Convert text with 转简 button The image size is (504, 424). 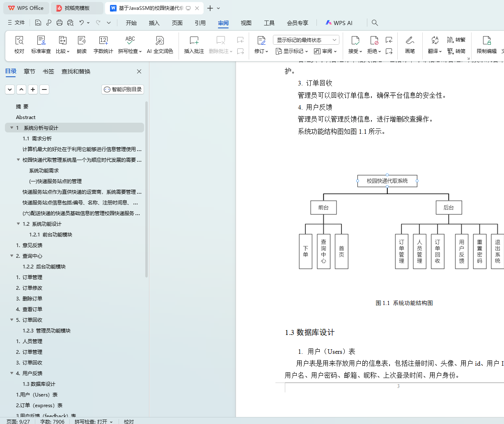456,51
